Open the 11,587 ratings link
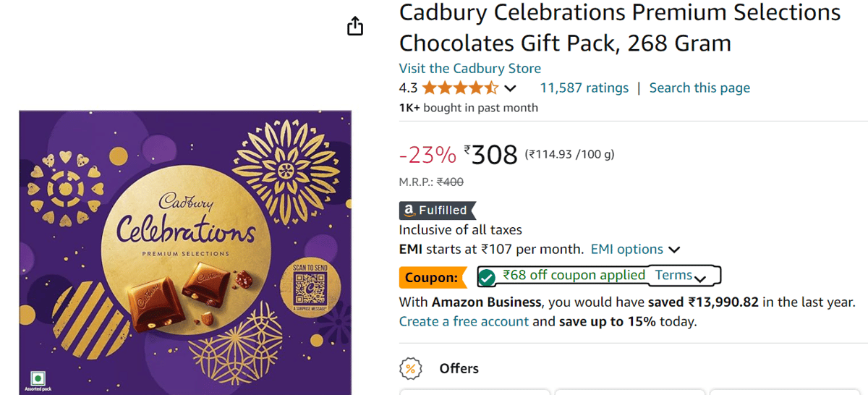868x395 pixels. (x=584, y=88)
